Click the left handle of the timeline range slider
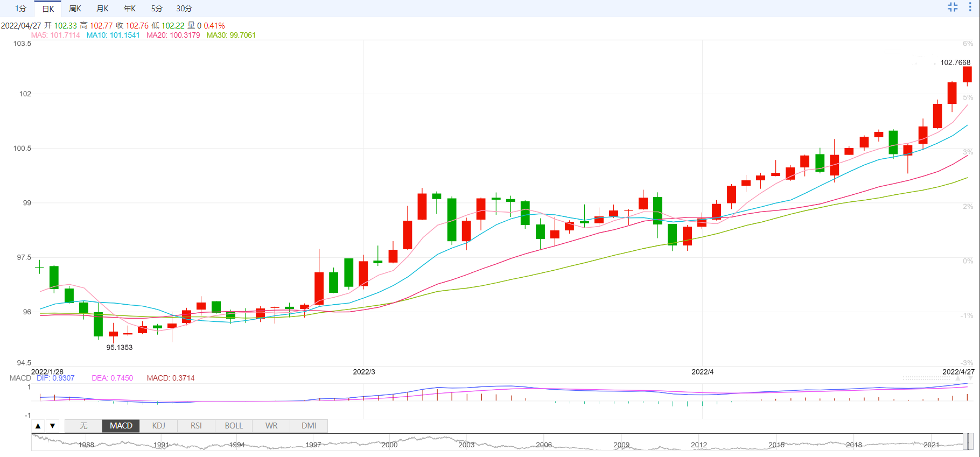Screen dimensions: 980x457 point(965,441)
